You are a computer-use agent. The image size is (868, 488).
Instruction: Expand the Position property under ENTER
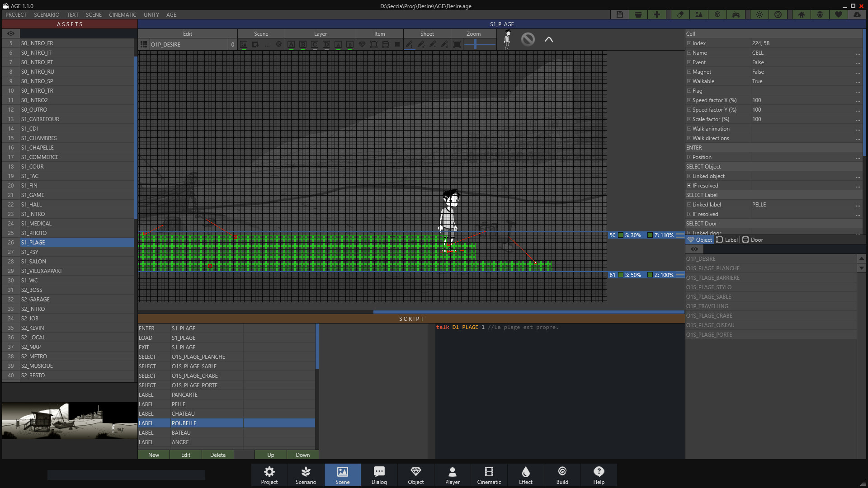tap(689, 157)
